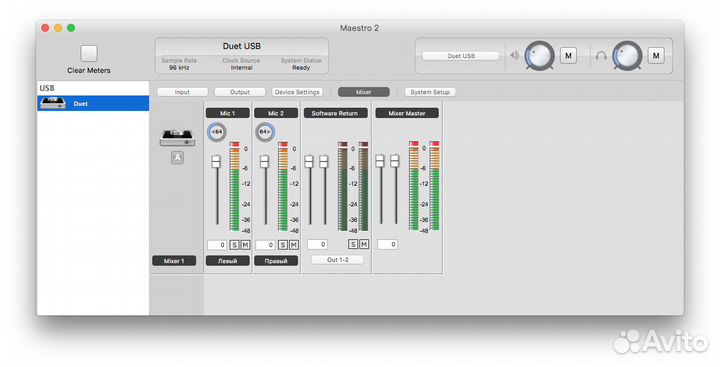The width and height of the screenshot is (720, 367).
Task: Click the Mixer Master level value field
Action: tap(388, 244)
